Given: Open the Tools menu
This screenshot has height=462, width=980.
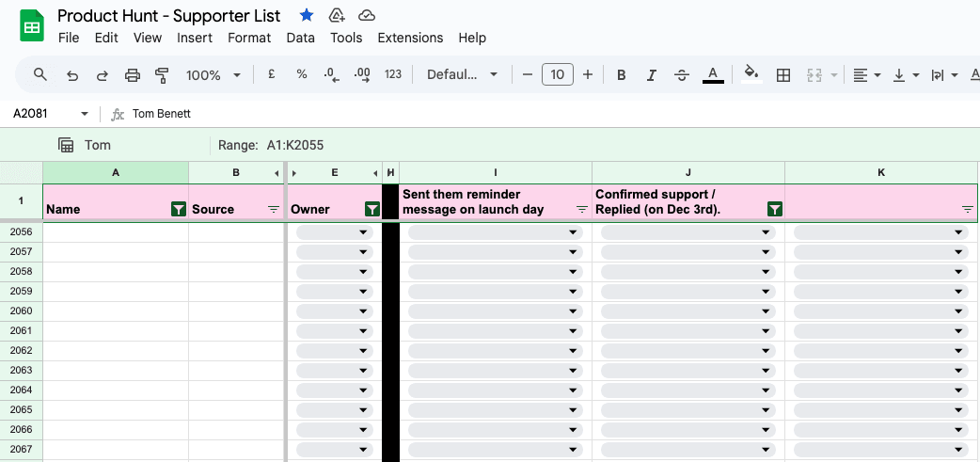Looking at the screenshot, I should click(x=346, y=38).
